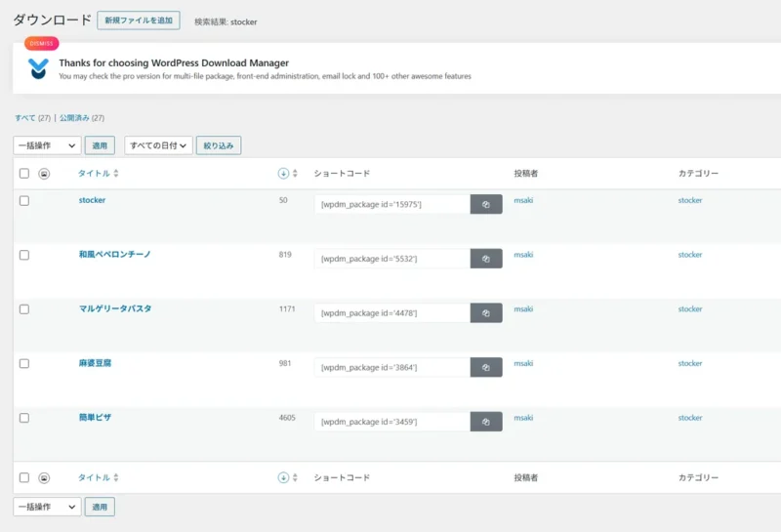Copy shortcode for 和風ペペロンチーノ row
Viewport: 781px width, 532px height.
point(485,259)
